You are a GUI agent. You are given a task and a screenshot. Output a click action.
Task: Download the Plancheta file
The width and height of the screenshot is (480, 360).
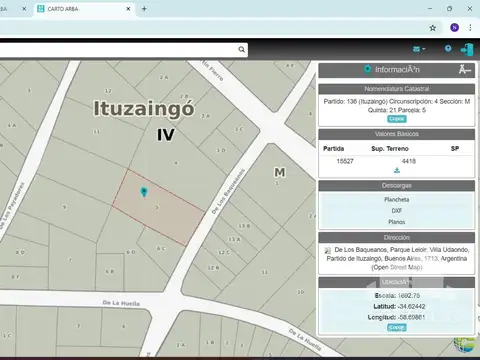tap(397, 200)
